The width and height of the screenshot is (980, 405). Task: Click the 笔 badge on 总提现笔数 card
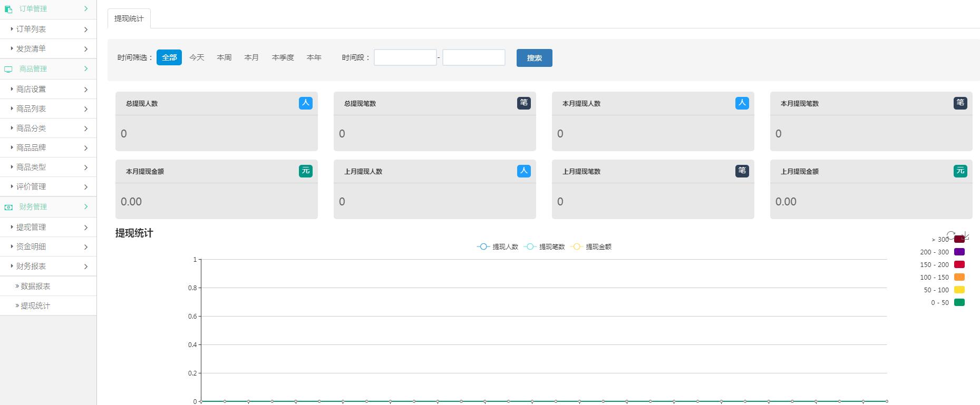524,103
